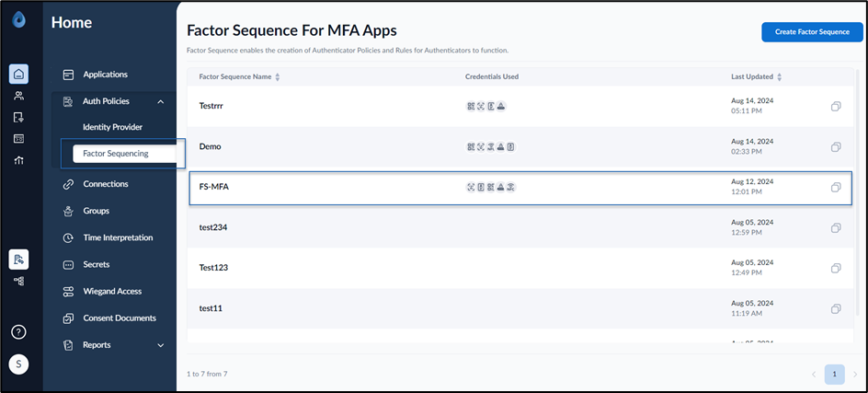Click the user avatar labeled S
The height and width of the screenshot is (393, 868).
[18, 364]
